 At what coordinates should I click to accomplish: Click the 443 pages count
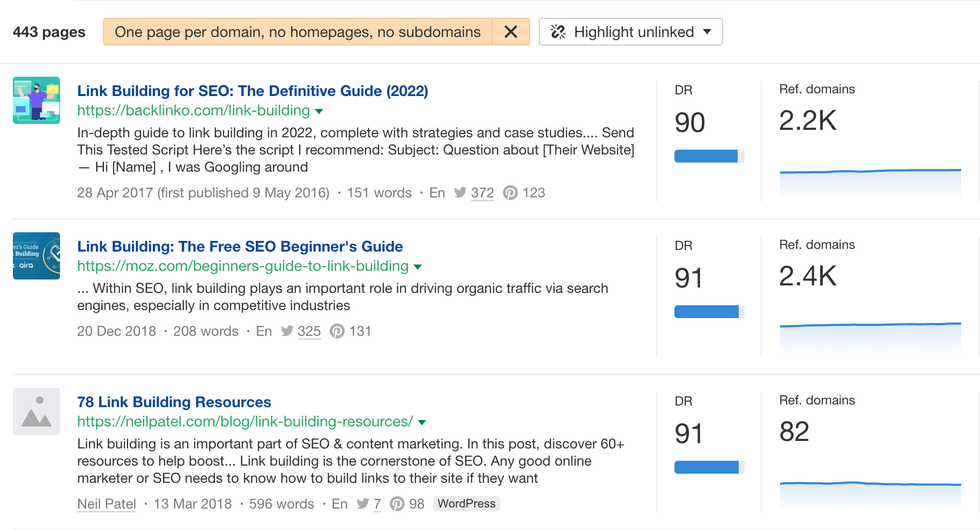[49, 32]
